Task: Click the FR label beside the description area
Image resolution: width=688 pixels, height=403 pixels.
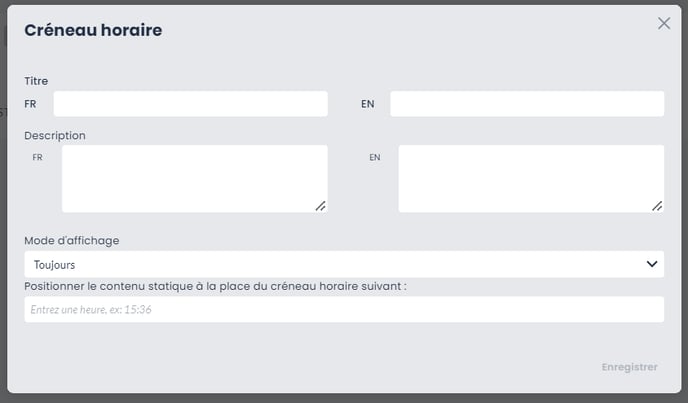Action: click(38, 157)
